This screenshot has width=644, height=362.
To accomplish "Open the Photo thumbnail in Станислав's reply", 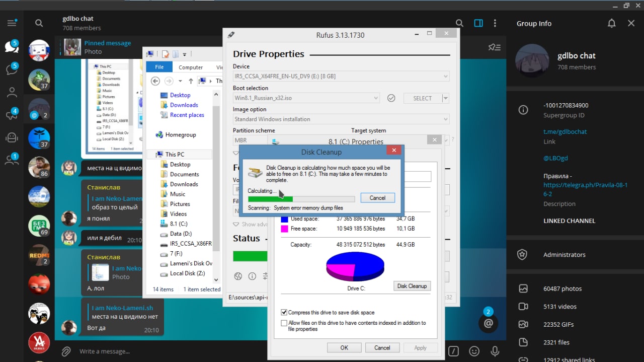I will pos(100,272).
